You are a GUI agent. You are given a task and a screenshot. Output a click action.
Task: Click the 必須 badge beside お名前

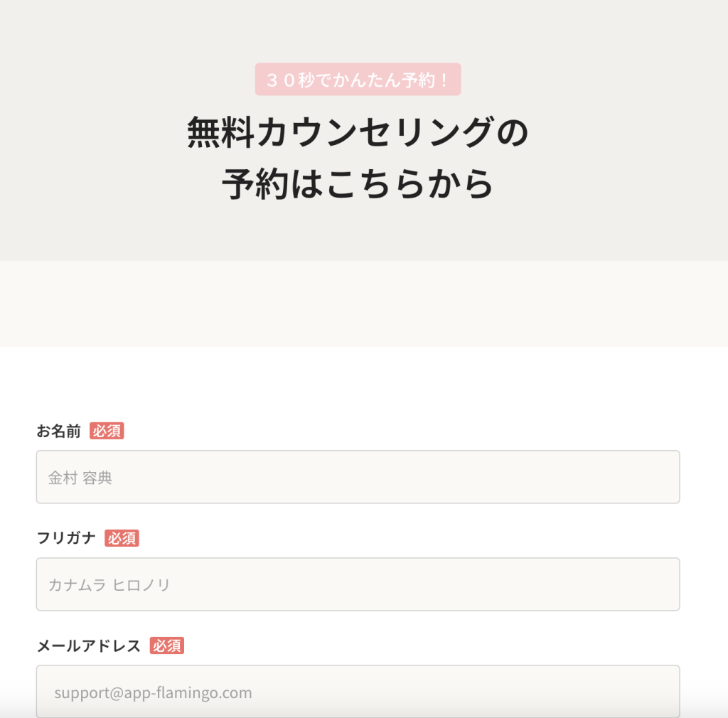tap(107, 431)
